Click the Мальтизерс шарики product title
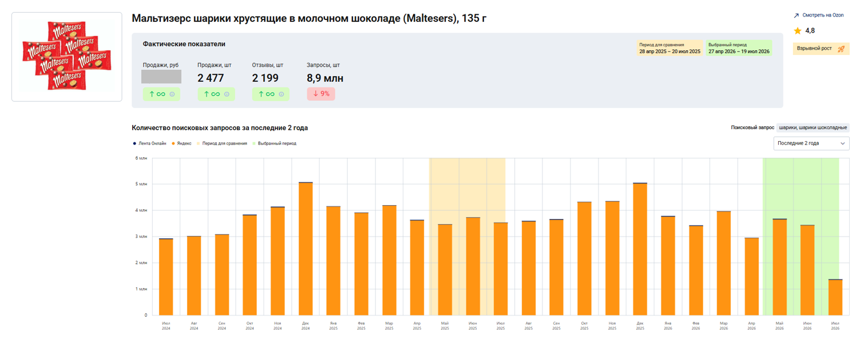The width and height of the screenshot is (868, 351). [x=309, y=18]
